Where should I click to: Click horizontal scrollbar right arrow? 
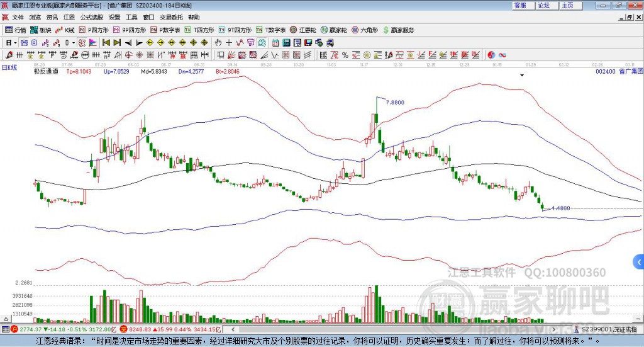553,329
